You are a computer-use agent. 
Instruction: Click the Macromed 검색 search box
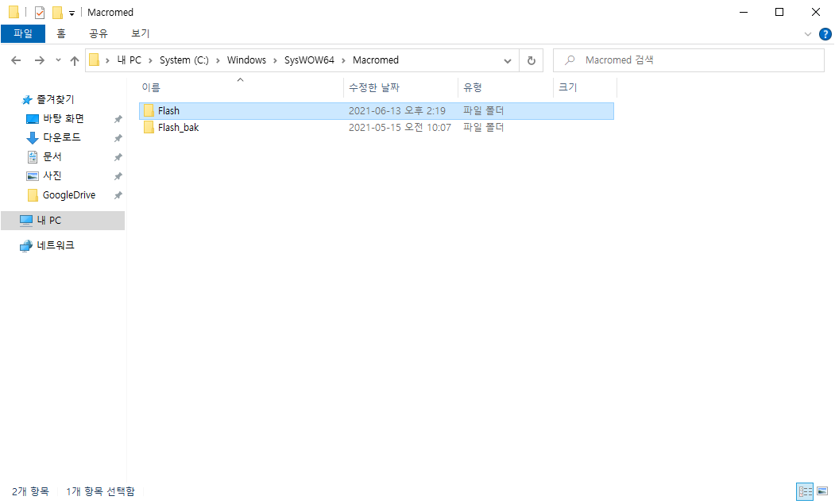(x=689, y=60)
